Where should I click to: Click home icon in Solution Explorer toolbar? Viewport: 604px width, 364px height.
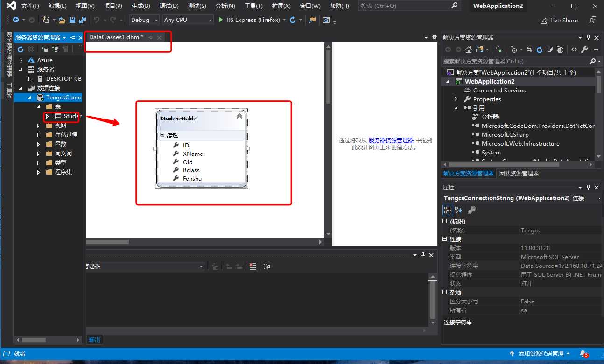(x=469, y=49)
